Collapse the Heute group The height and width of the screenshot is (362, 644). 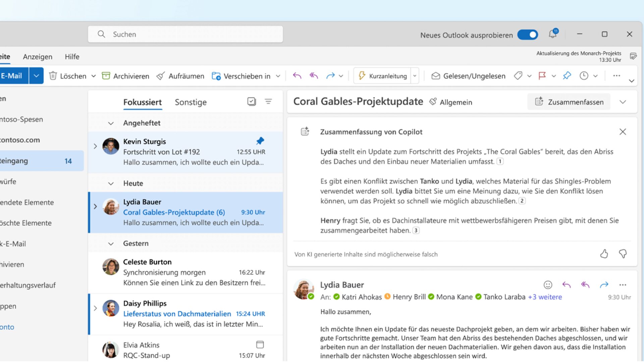point(111,184)
